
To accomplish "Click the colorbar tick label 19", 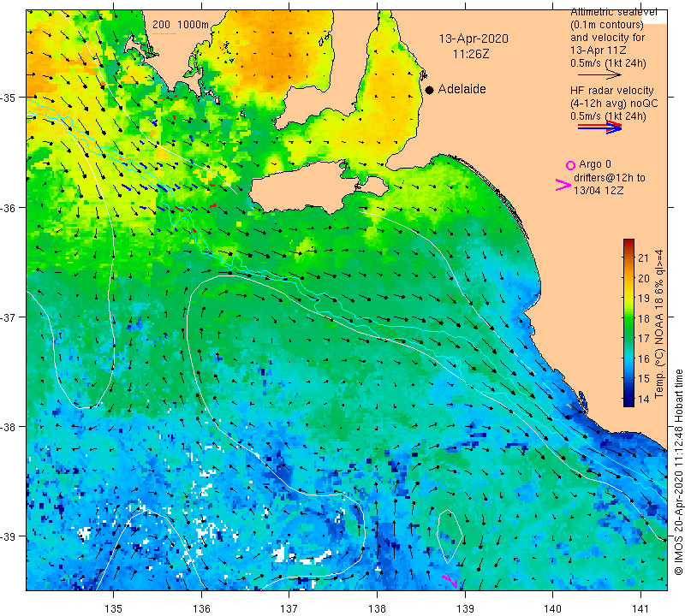I will [x=644, y=299].
